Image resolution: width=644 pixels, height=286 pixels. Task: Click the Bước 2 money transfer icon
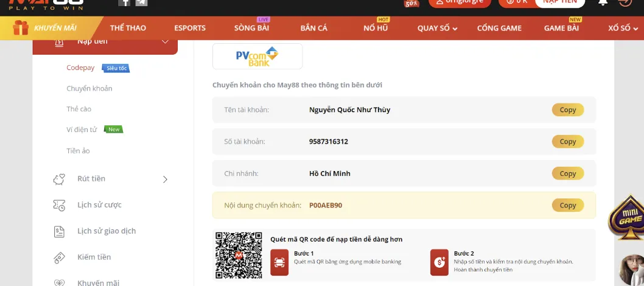pyautogui.click(x=439, y=262)
